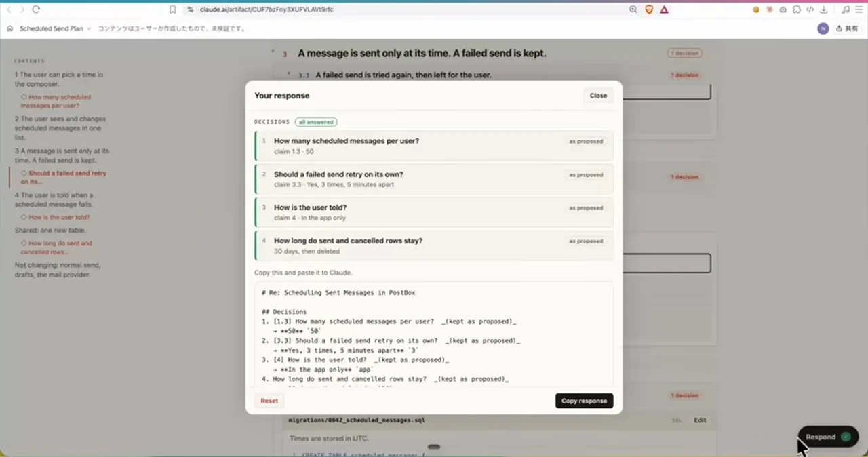This screenshot has height=457, width=868.
Task: Click the all answered status badge
Action: 316,122
